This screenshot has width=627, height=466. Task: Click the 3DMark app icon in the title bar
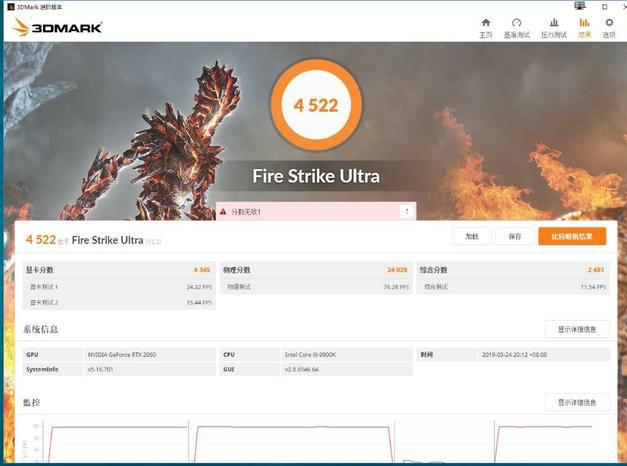coord(11,7)
